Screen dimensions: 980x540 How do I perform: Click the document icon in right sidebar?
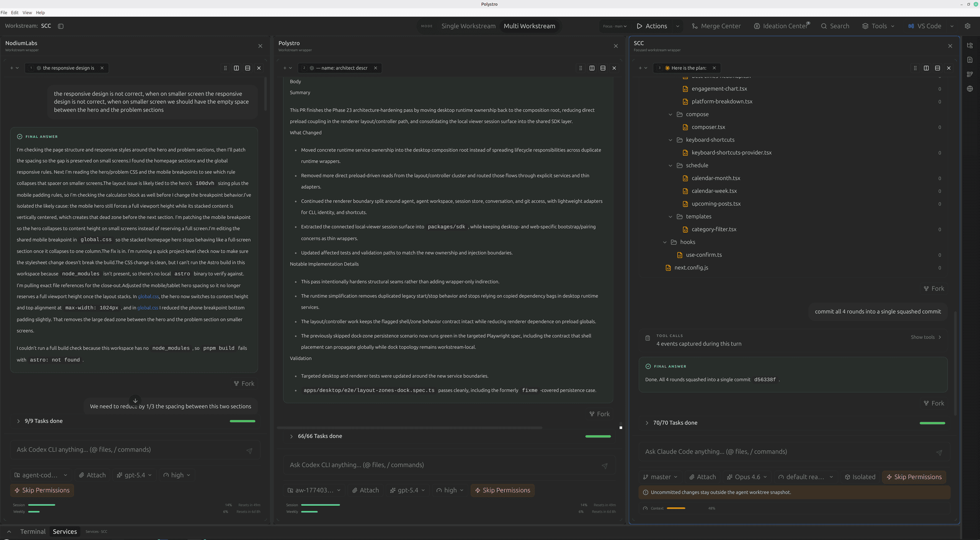pyautogui.click(x=970, y=60)
